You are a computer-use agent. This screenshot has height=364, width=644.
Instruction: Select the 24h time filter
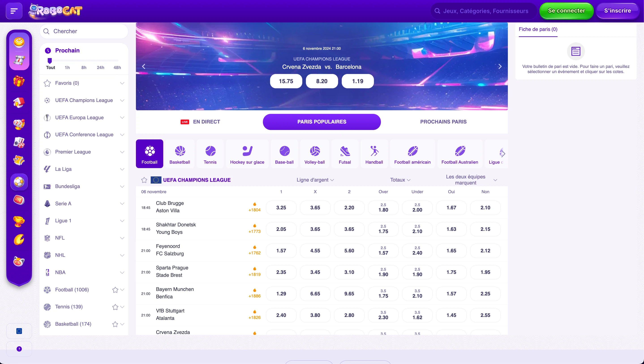(x=101, y=67)
